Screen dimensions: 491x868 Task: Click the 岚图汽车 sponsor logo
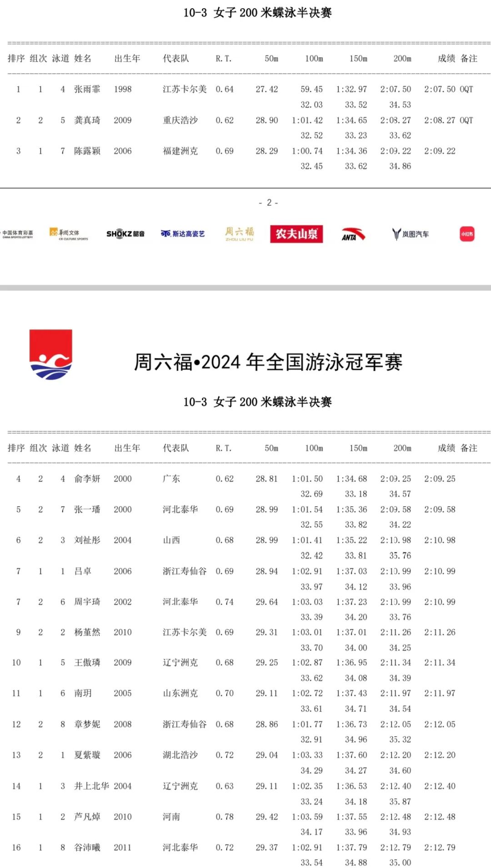coord(411,234)
